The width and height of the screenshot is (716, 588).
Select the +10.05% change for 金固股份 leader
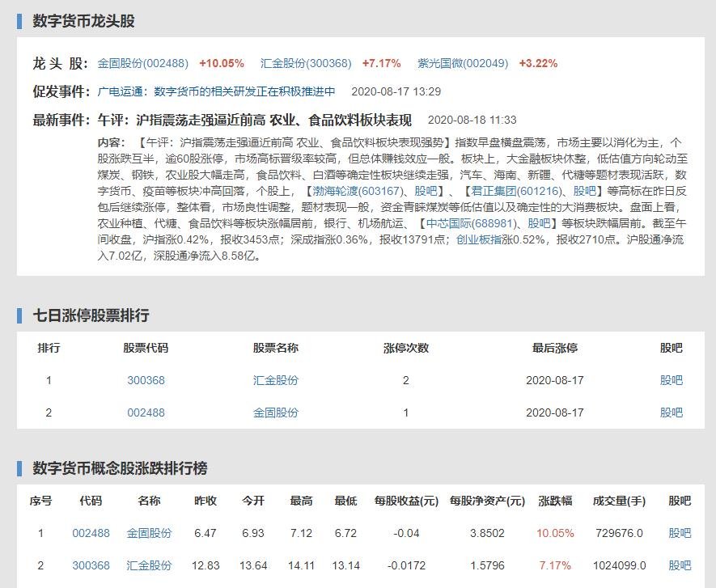click(222, 63)
